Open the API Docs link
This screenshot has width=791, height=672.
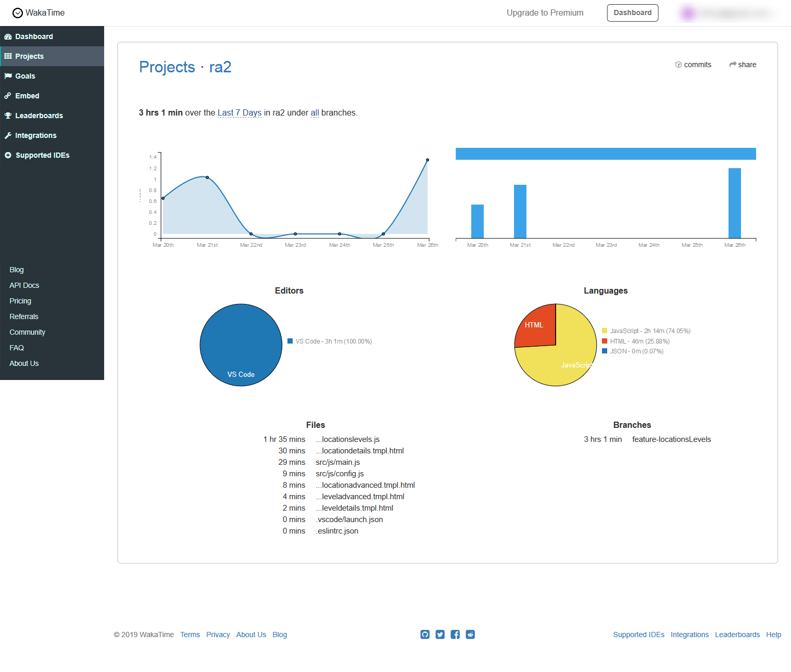point(24,285)
